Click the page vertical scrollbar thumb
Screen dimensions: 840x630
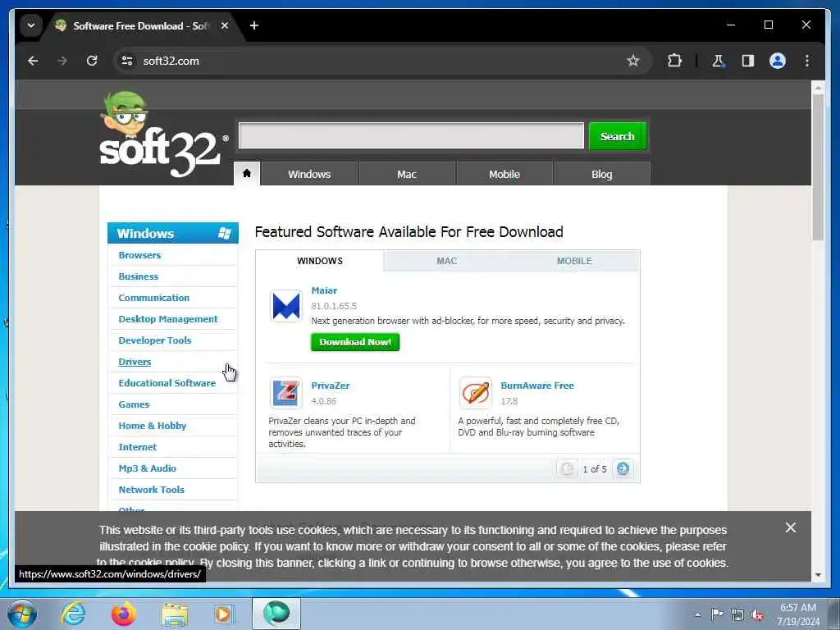818,167
